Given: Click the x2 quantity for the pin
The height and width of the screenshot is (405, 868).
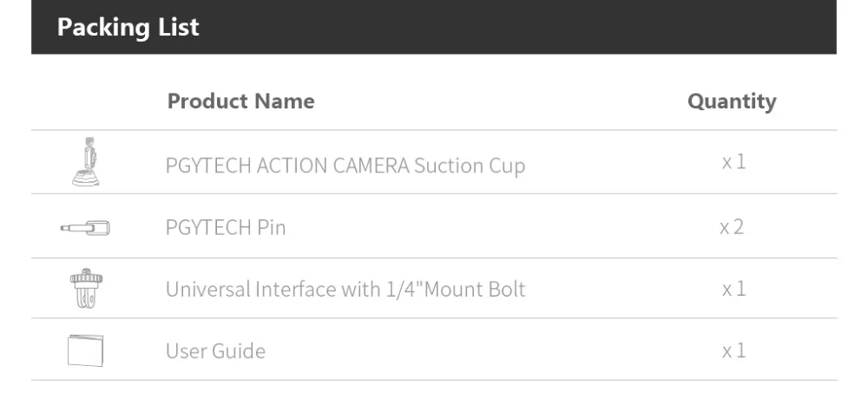Looking at the screenshot, I should 732,227.
